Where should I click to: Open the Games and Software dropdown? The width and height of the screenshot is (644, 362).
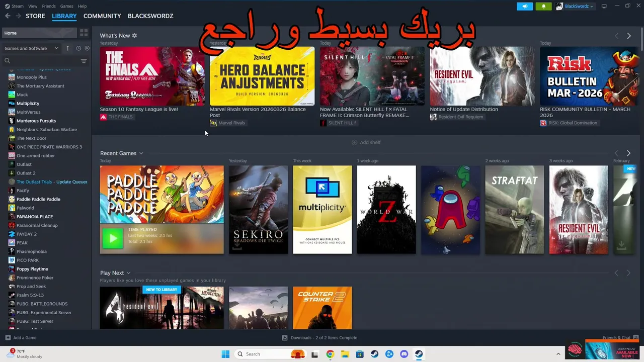point(32,48)
